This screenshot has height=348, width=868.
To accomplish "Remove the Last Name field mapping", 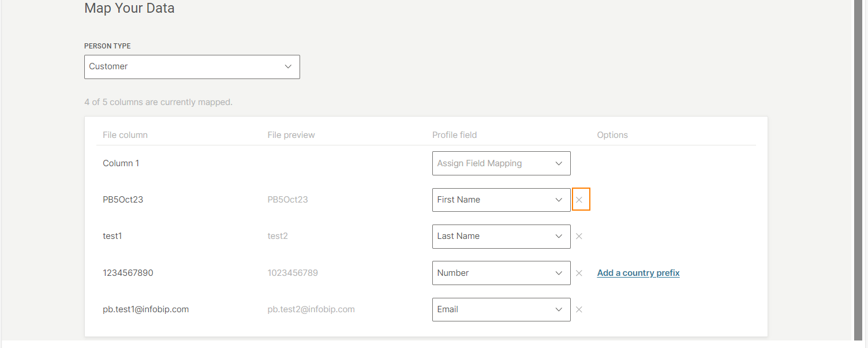I will click(579, 237).
